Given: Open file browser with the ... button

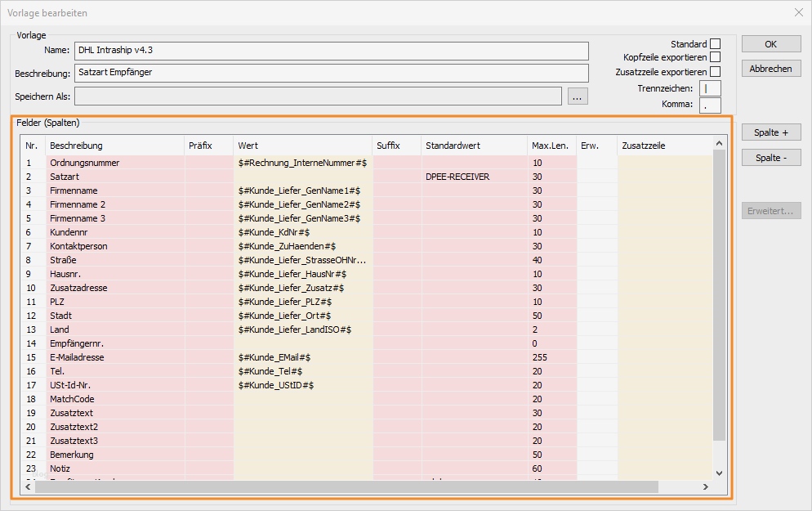Looking at the screenshot, I should (x=578, y=96).
